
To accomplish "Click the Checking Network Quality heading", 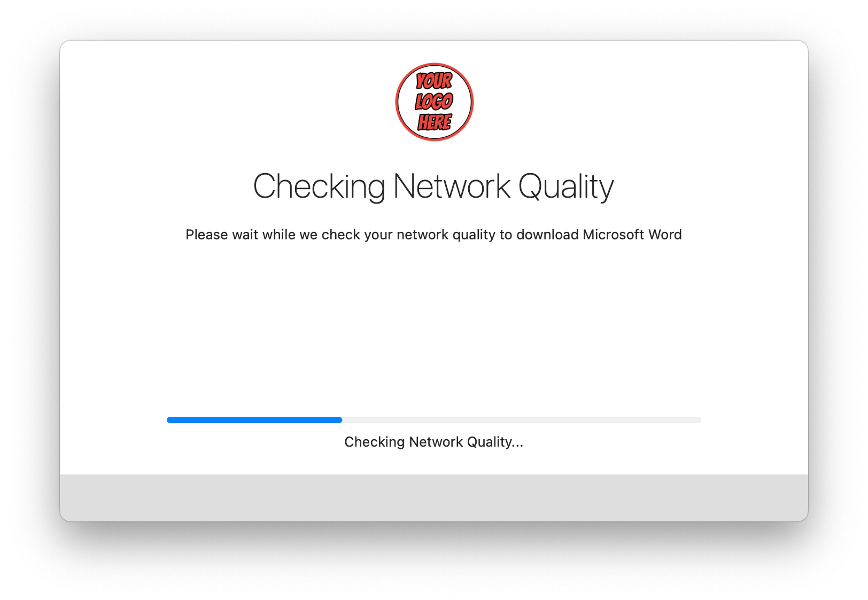I will 433,186.
